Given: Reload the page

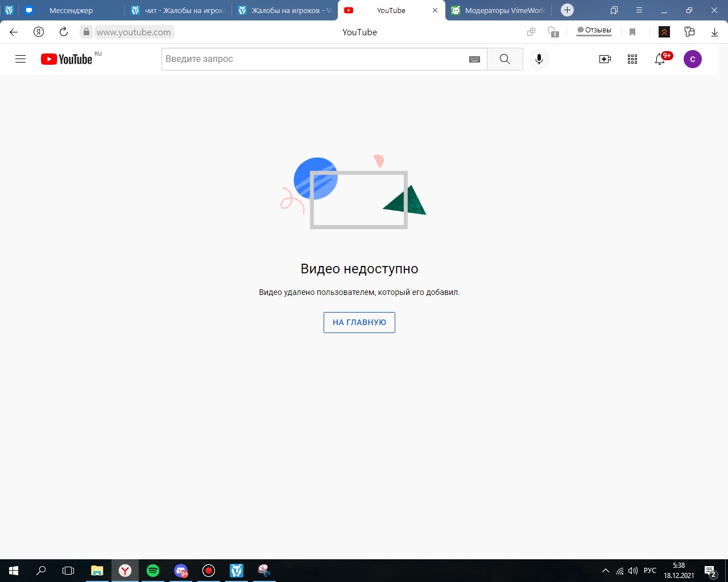Looking at the screenshot, I should (x=64, y=32).
